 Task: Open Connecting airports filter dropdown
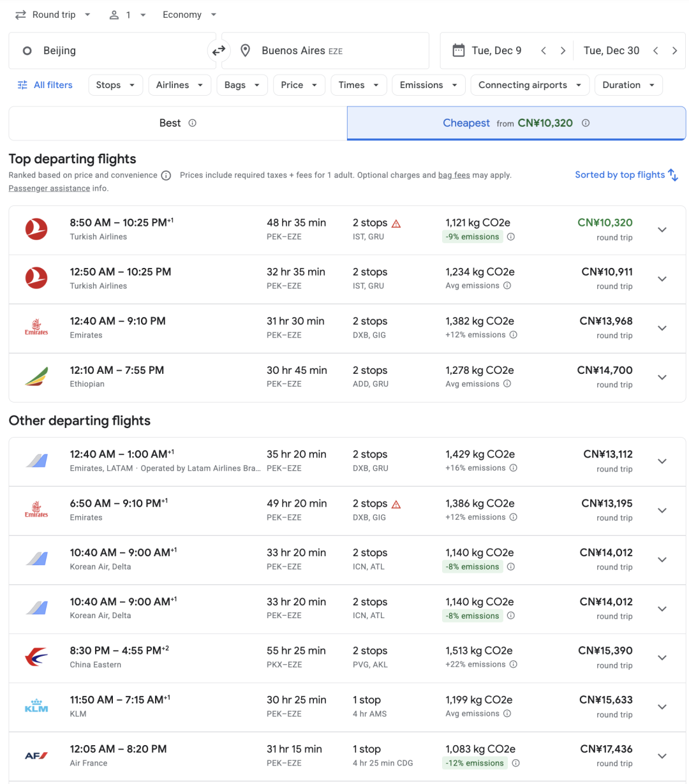[530, 85]
